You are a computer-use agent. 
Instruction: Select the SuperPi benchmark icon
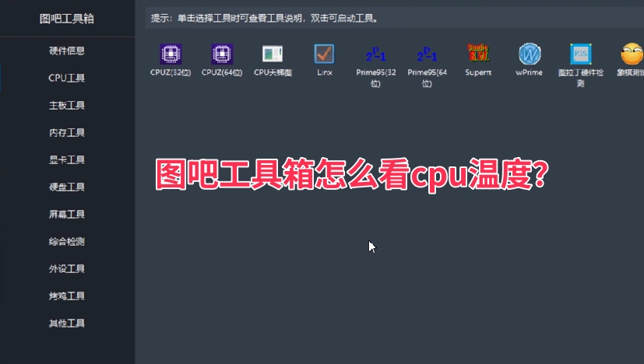click(x=477, y=54)
